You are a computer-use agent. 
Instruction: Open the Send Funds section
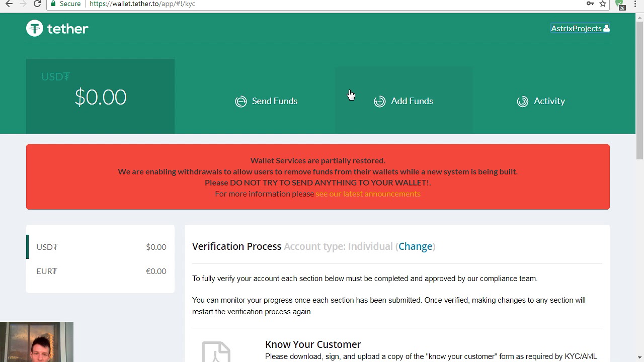tap(266, 101)
